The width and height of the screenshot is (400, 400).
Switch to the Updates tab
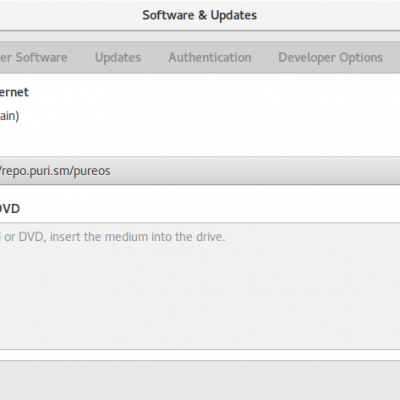point(118,57)
